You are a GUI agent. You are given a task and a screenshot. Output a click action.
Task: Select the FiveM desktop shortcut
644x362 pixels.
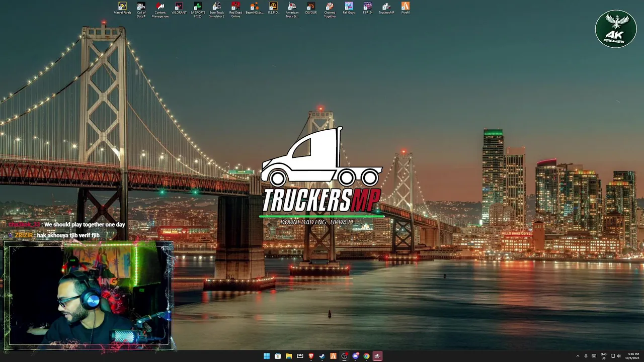tap(406, 9)
